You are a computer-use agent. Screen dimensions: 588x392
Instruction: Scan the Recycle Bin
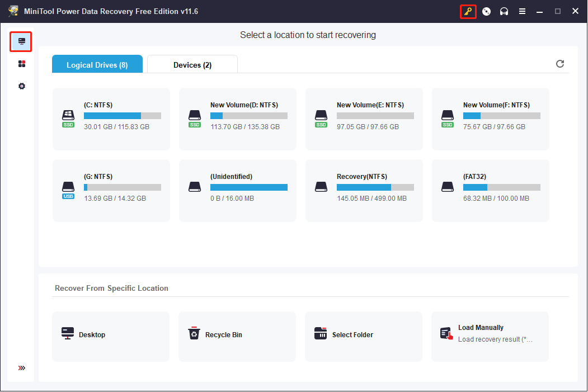pos(237,336)
